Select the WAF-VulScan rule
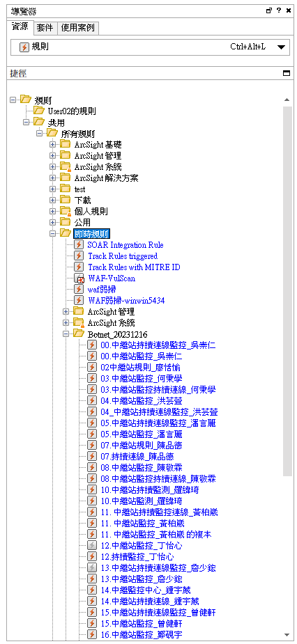This screenshot has width=297, height=644. [x=112, y=278]
